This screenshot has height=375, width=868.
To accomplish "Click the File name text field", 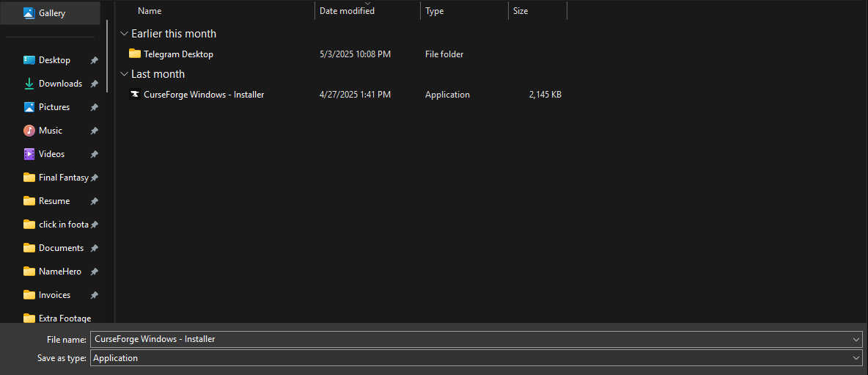I will tap(469, 339).
